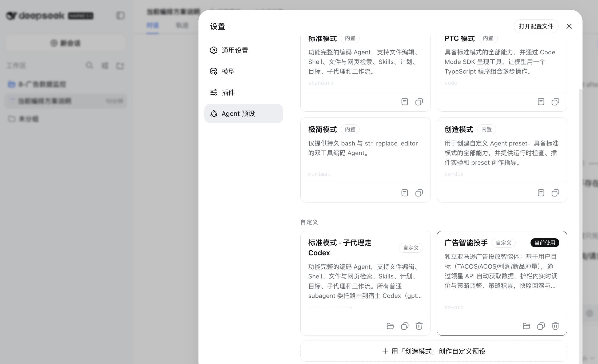The height and width of the screenshot is (364, 598).
Task: Switch to the first blue tab in main window
Action: 153,26
